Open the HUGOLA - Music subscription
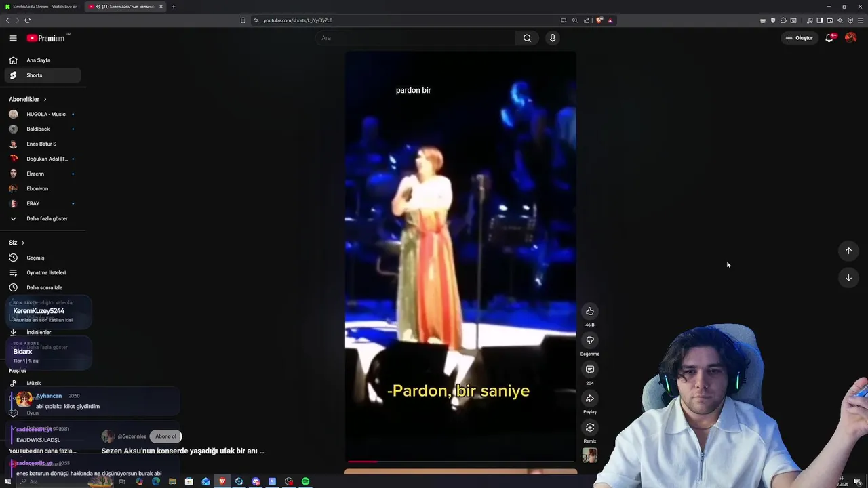The image size is (868, 488). pos(43,114)
